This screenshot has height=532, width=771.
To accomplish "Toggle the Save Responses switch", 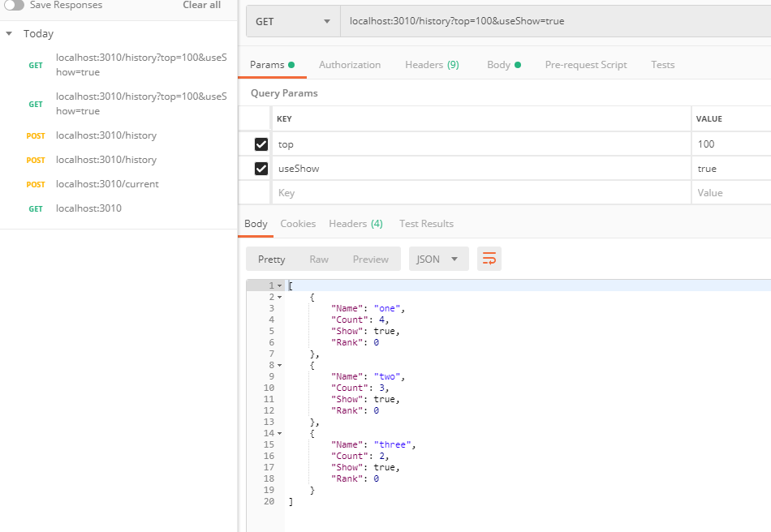I will point(14,5).
